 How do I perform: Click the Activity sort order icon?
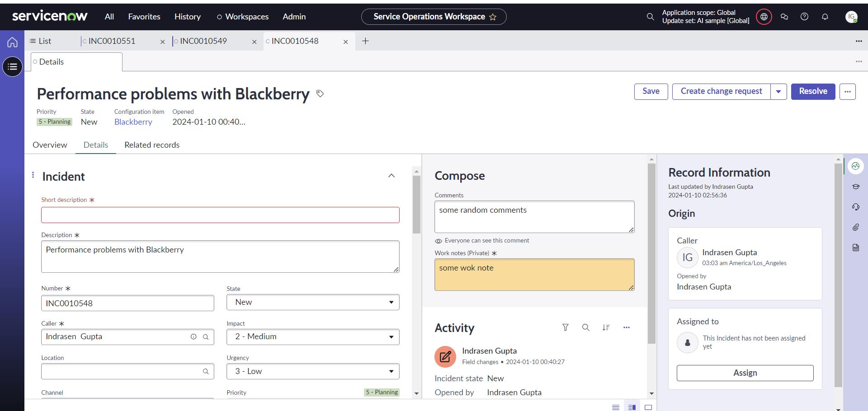coord(606,327)
